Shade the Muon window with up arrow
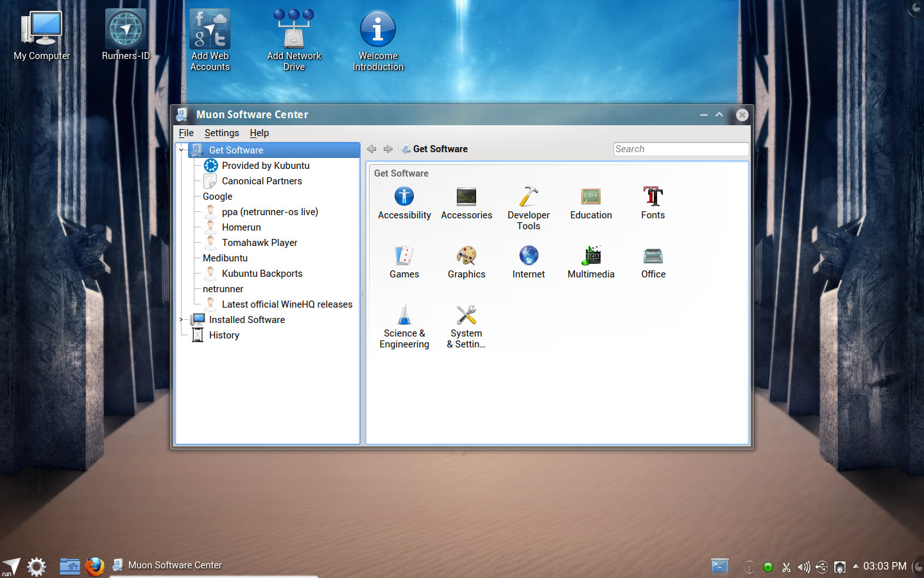924x578 pixels. point(719,114)
